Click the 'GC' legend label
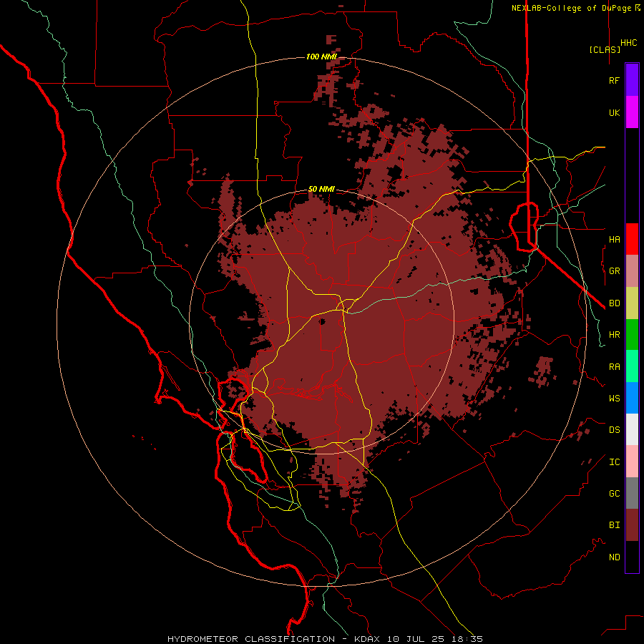 (x=614, y=493)
